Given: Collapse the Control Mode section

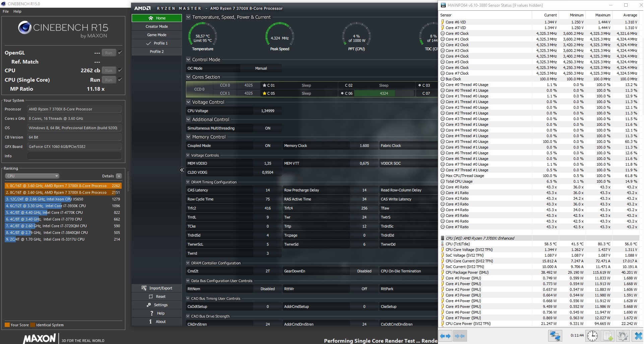Looking at the screenshot, I should click(x=188, y=60).
